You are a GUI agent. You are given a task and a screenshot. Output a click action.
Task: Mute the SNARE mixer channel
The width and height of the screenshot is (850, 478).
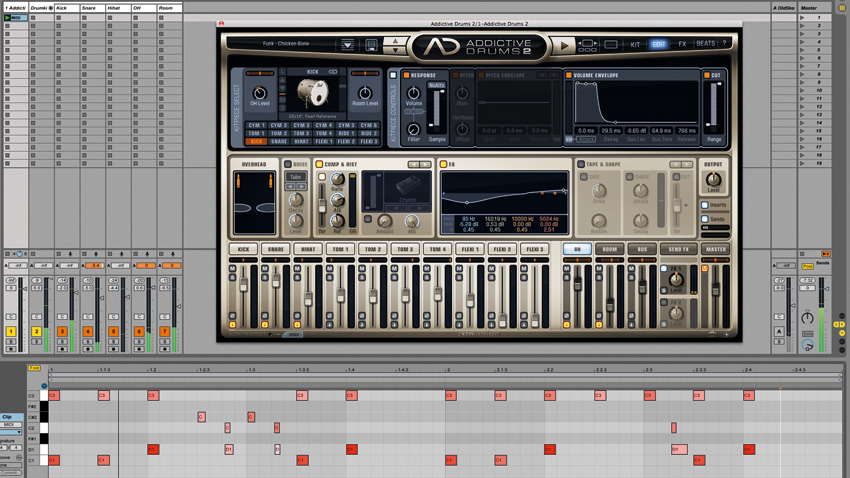tap(265, 269)
